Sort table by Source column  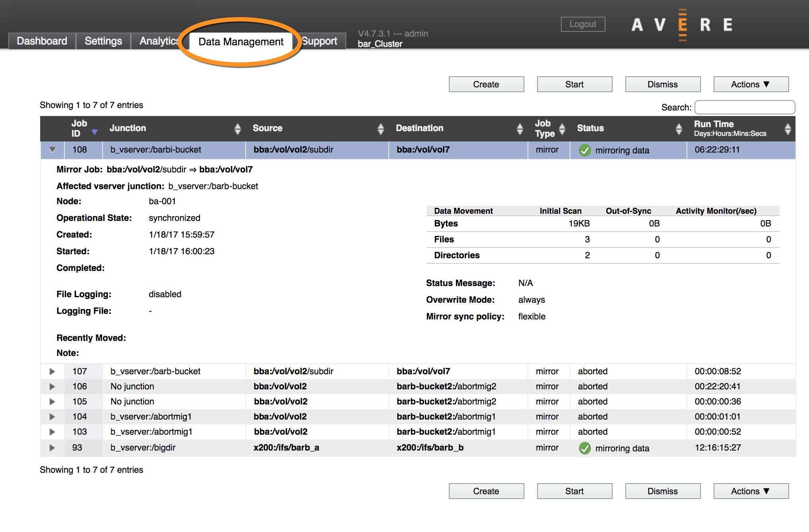(x=380, y=129)
